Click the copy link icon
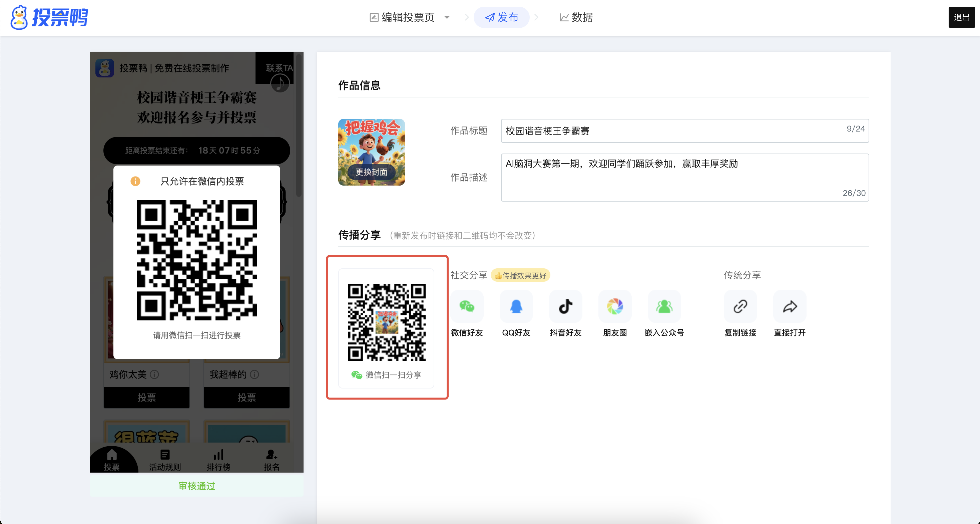The height and width of the screenshot is (524, 980). pos(740,306)
